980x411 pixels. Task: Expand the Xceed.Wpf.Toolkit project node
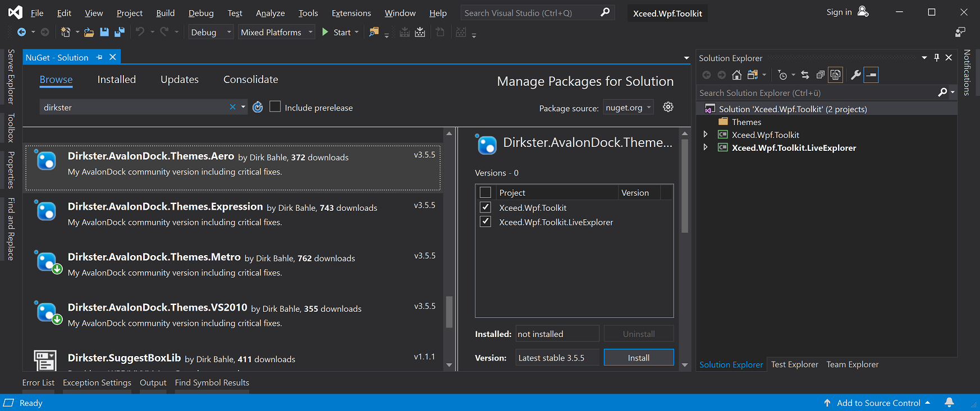pos(706,135)
